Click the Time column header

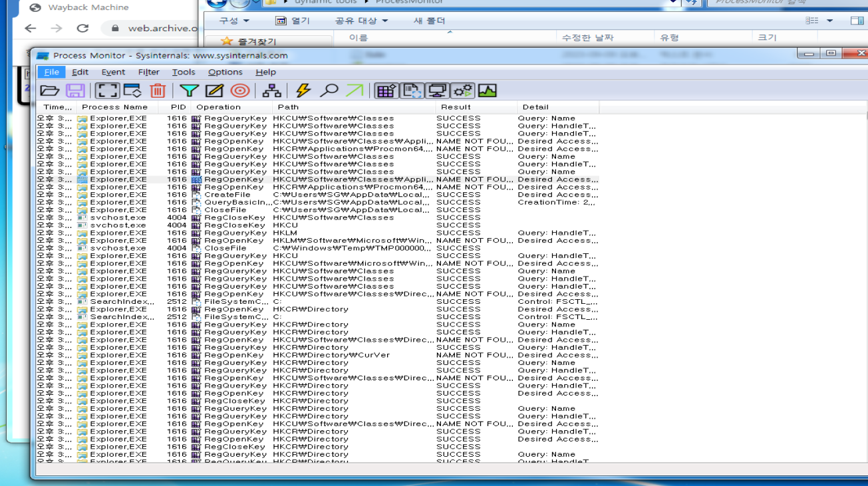[x=57, y=107]
